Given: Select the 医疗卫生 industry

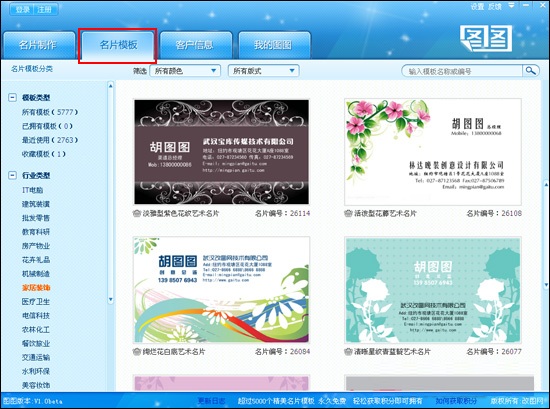Looking at the screenshot, I should coord(36,302).
